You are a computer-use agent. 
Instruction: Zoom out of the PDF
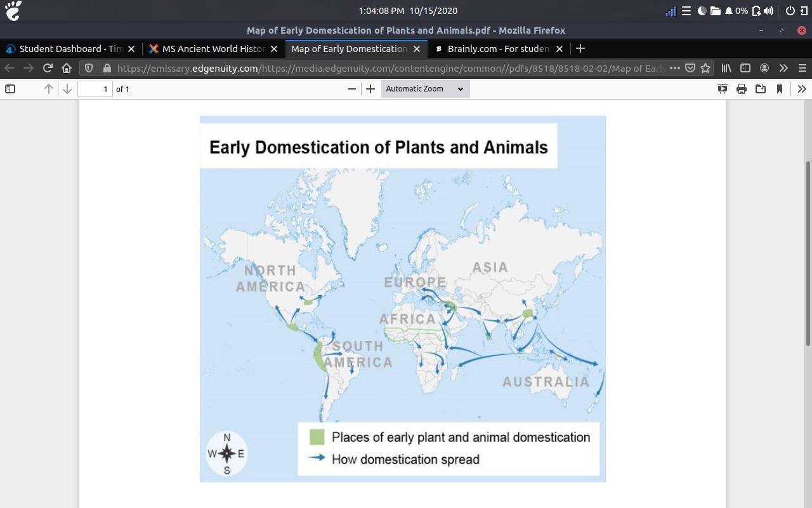click(352, 89)
